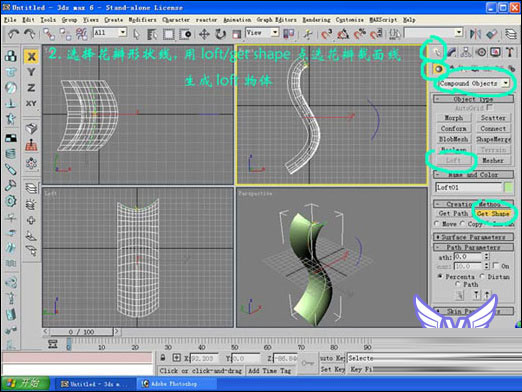522x392 pixels.
Task: Select the Copy radio option
Action: click(x=462, y=224)
